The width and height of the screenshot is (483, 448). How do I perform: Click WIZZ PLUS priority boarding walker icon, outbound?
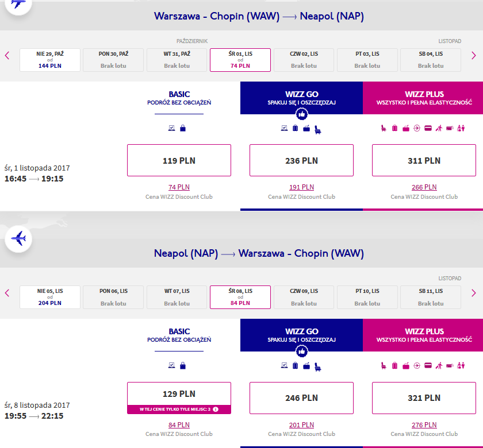[x=439, y=128]
